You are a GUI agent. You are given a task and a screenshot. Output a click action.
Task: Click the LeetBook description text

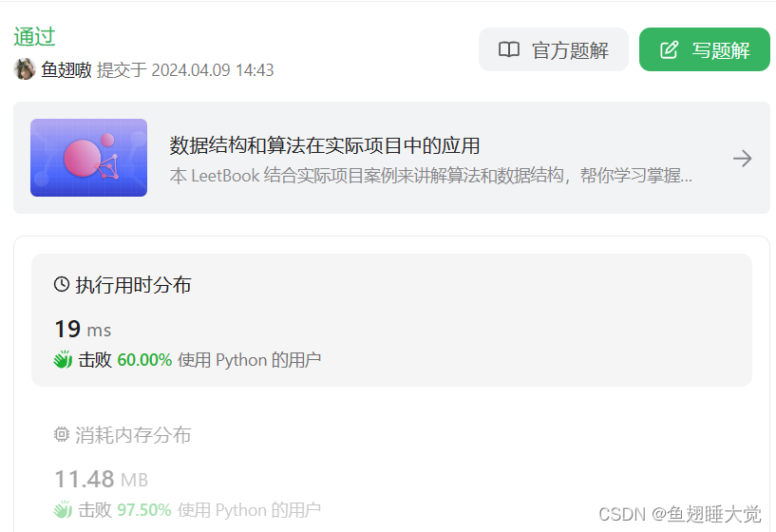[430, 176]
